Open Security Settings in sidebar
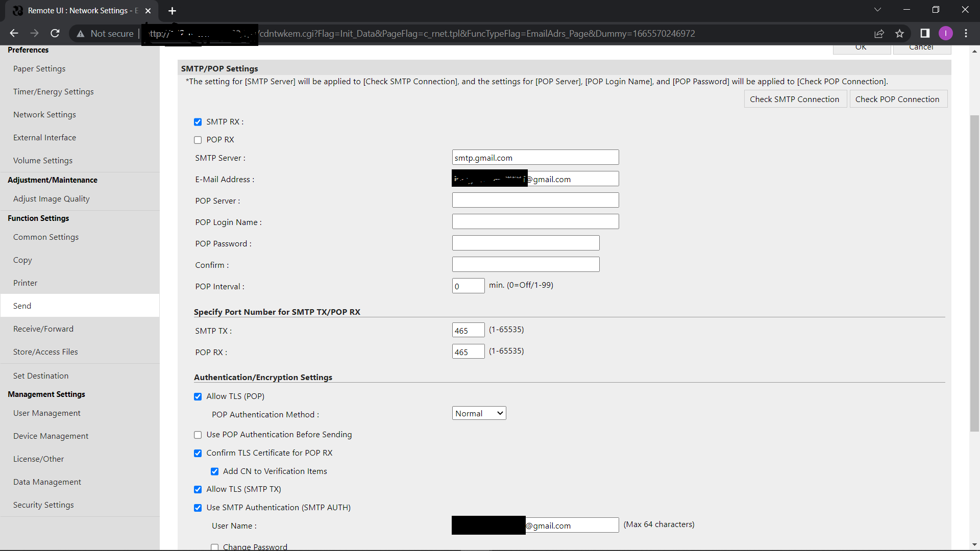980x551 pixels. tap(43, 505)
